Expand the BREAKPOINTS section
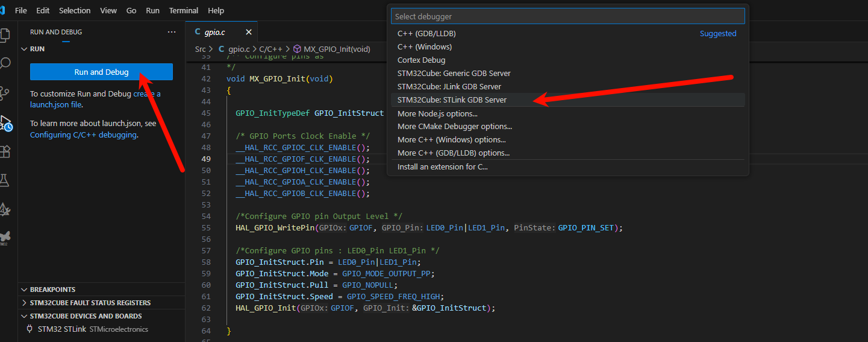Screen dimensions: 868x342 (24, 290)
